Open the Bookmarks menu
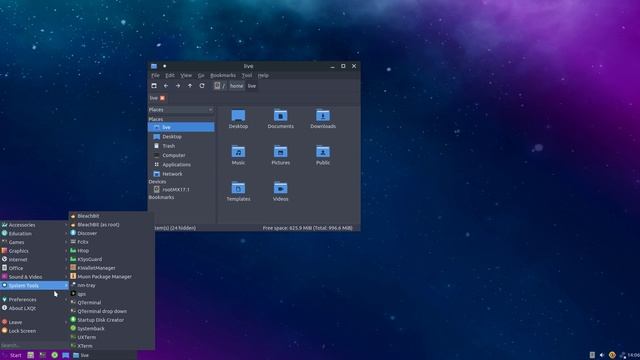This screenshot has width=640, height=360. tap(223, 76)
